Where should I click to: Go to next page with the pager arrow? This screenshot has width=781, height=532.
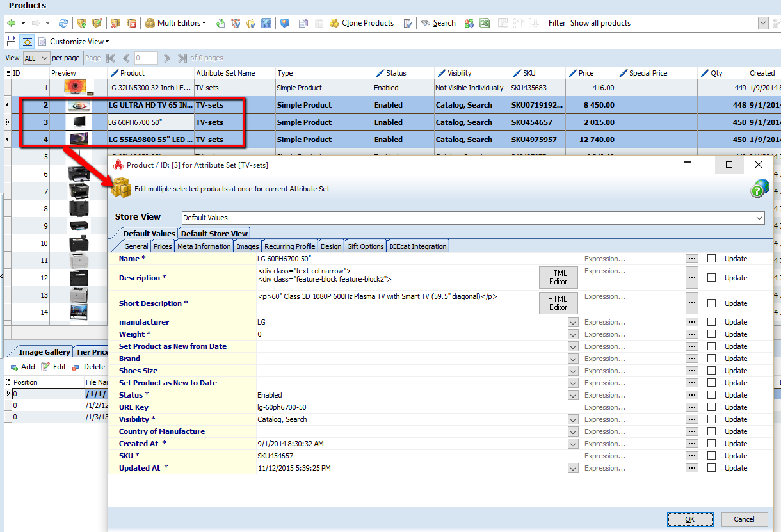(167, 58)
